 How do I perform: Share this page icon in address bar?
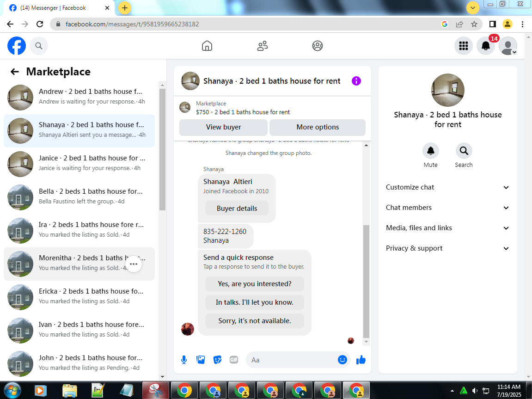(459, 24)
